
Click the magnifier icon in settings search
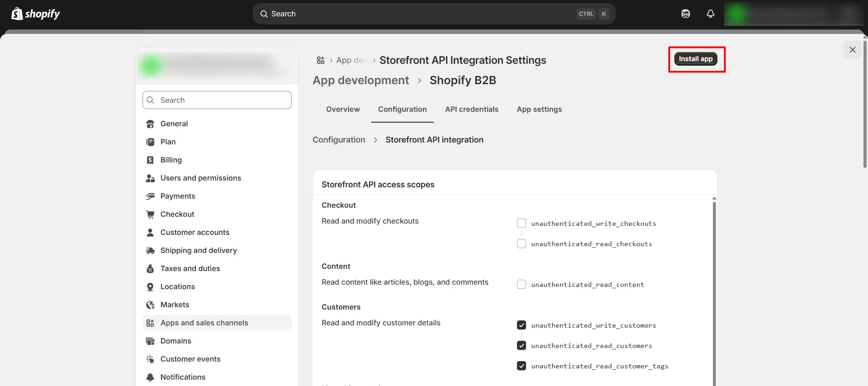click(151, 100)
